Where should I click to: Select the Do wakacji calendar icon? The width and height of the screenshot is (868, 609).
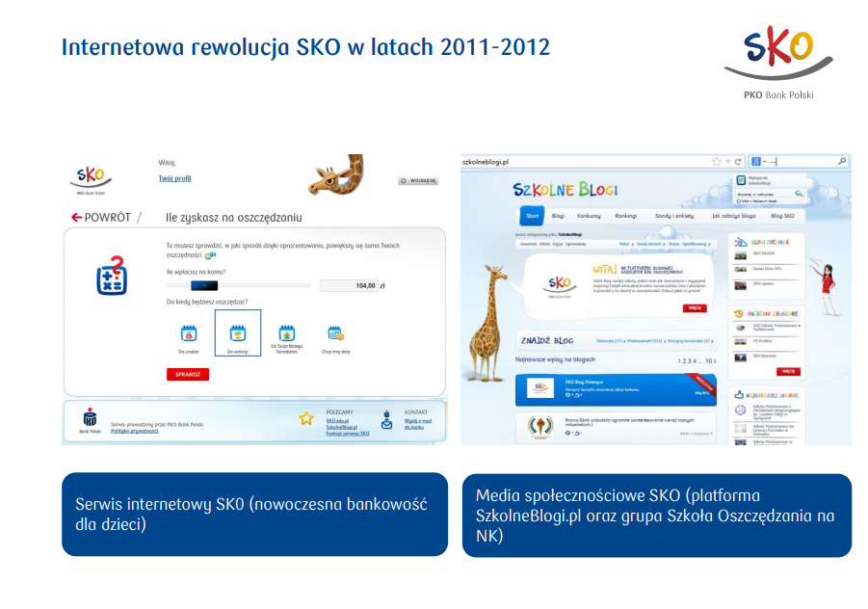(x=238, y=333)
